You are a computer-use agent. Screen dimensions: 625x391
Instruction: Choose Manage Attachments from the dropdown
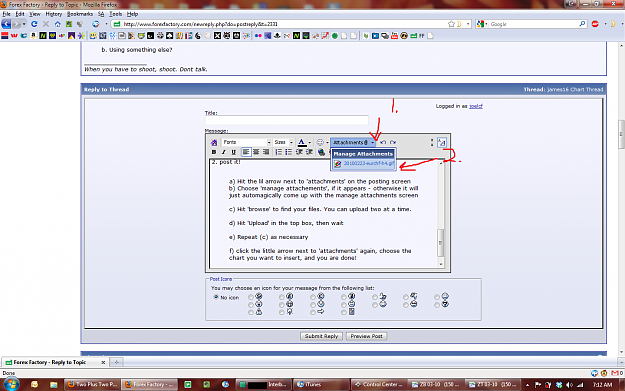tap(363, 154)
